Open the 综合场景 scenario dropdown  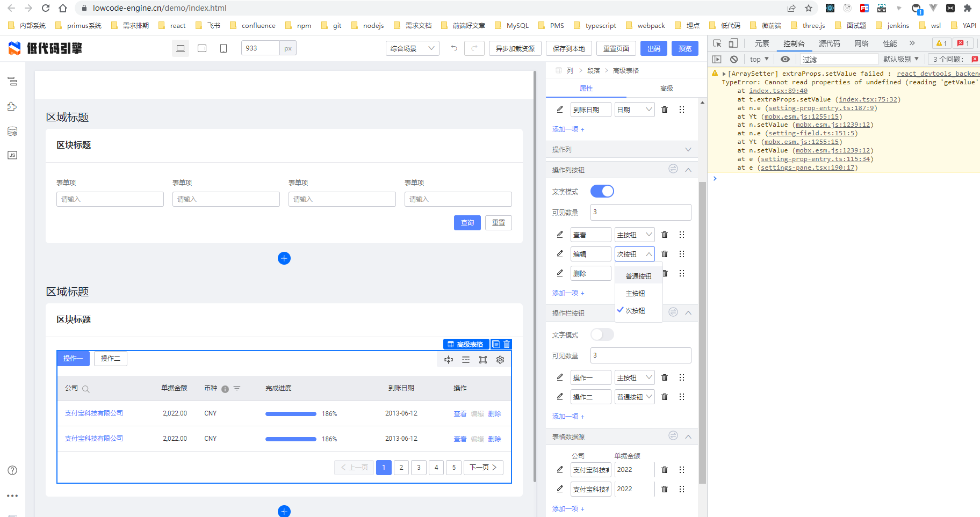pos(413,48)
